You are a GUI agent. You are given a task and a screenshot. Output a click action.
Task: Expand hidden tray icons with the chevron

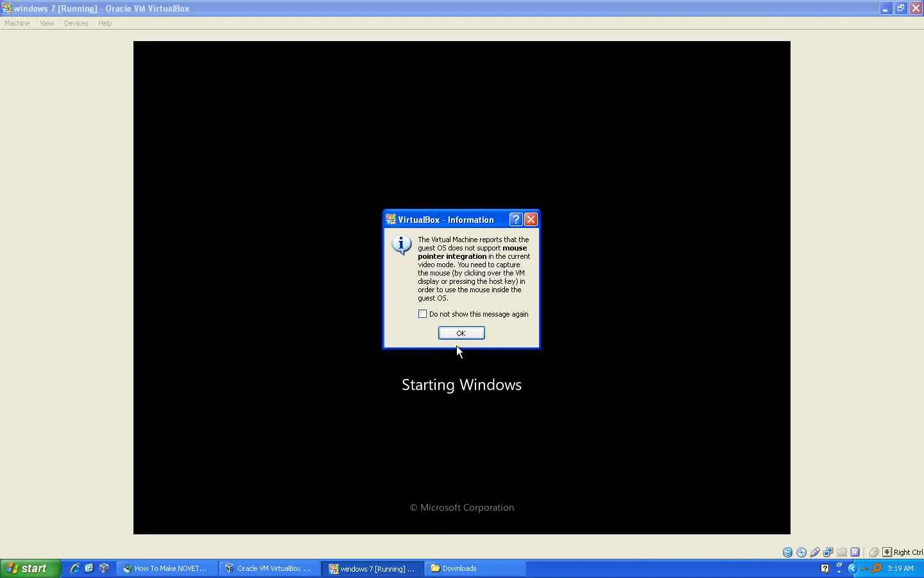(x=853, y=568)
